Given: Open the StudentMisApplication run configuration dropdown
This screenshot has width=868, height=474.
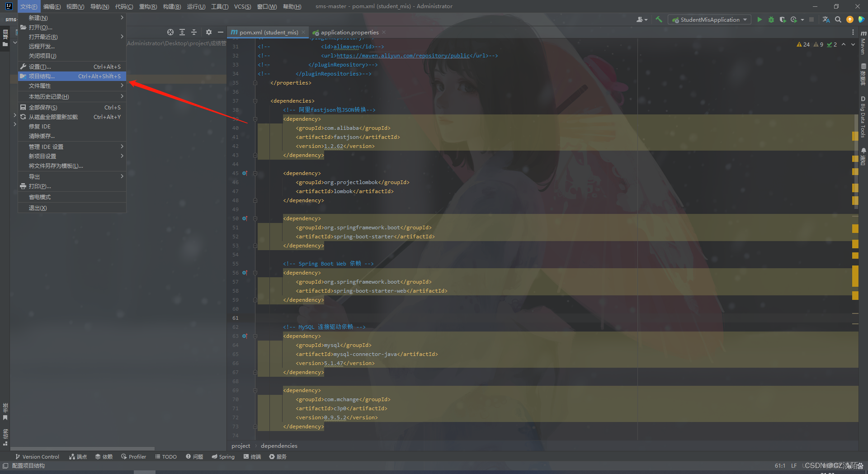Looking at the screenshot, I should (x=709, y=19).
